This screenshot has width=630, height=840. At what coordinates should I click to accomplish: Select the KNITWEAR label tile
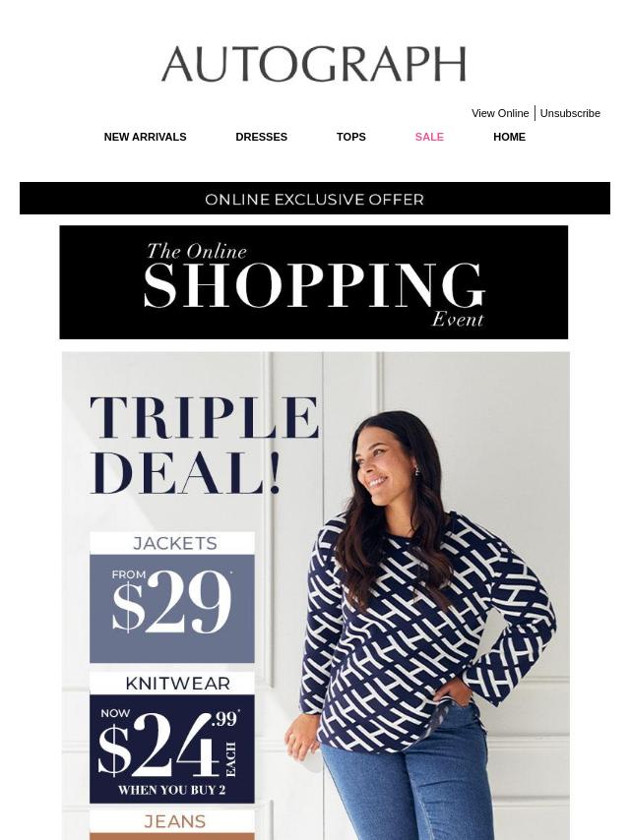pos(172,684)
